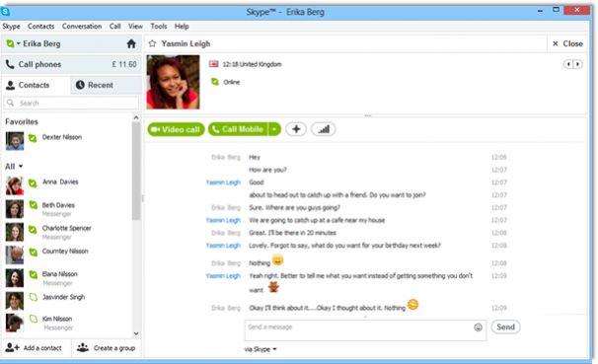Close the Yasmin Leigh conversation
This screenshot has height=364, width=598.
[567, 43]
